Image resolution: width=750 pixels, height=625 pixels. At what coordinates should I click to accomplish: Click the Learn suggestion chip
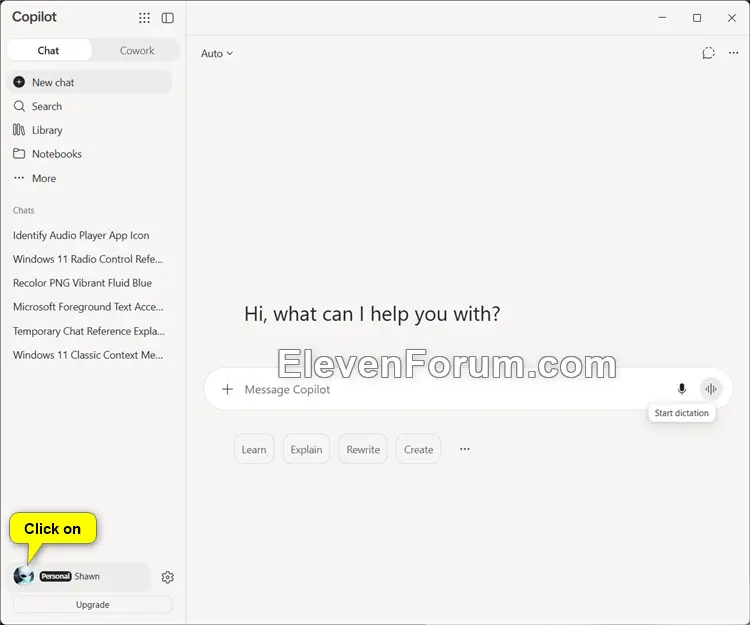pyautogui.click(x=254, y=449)
